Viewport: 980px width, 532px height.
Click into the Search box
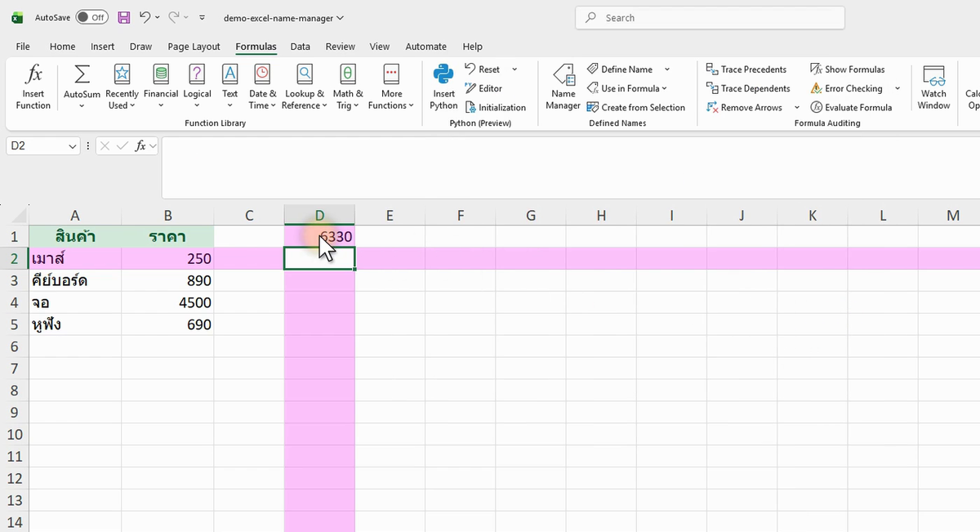710,17
